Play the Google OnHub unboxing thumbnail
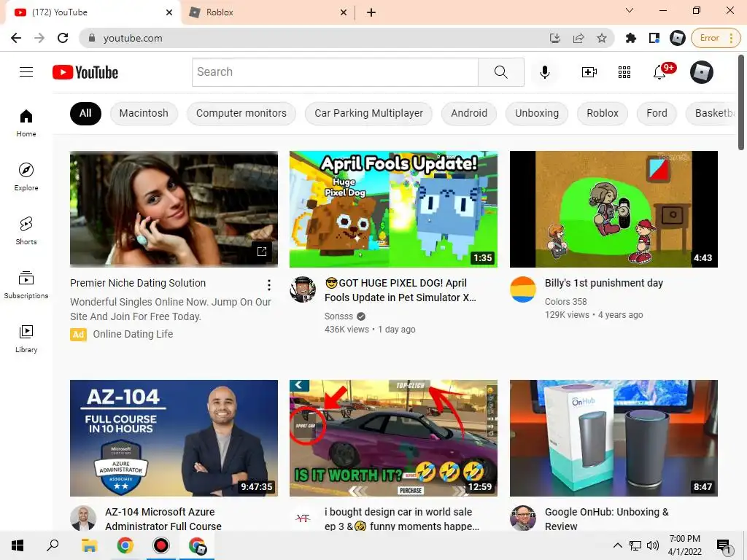 (x=614, y=438)
